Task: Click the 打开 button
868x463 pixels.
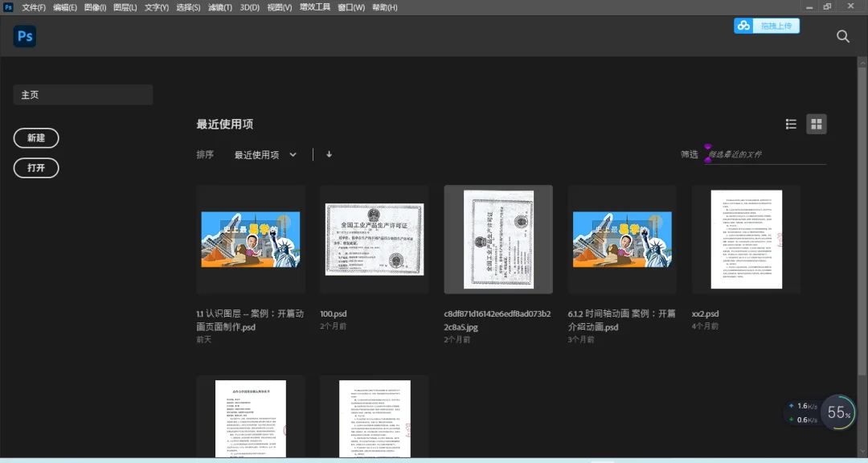Action: [x=36, y=168]
